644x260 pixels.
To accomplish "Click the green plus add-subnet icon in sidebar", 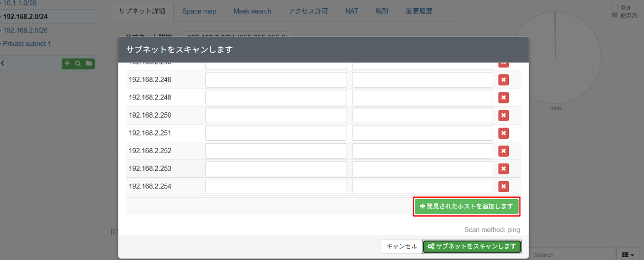I will 67,64.
